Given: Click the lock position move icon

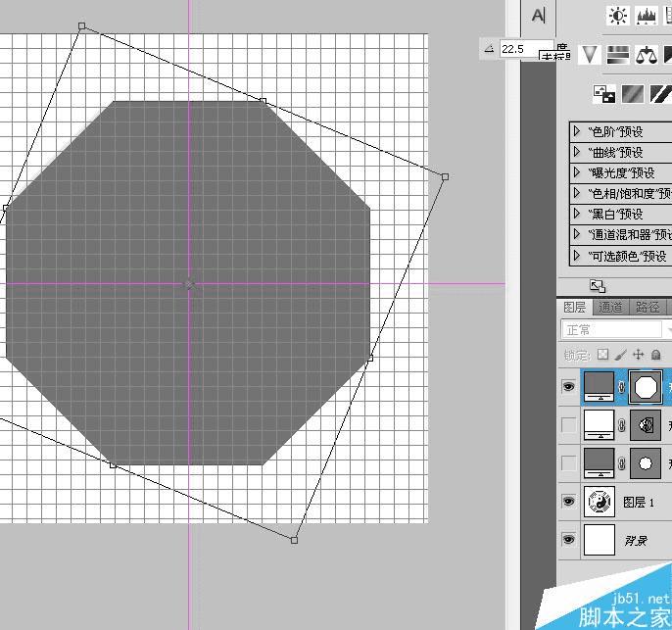Looking at the screenshot, I should coord(638,355).
